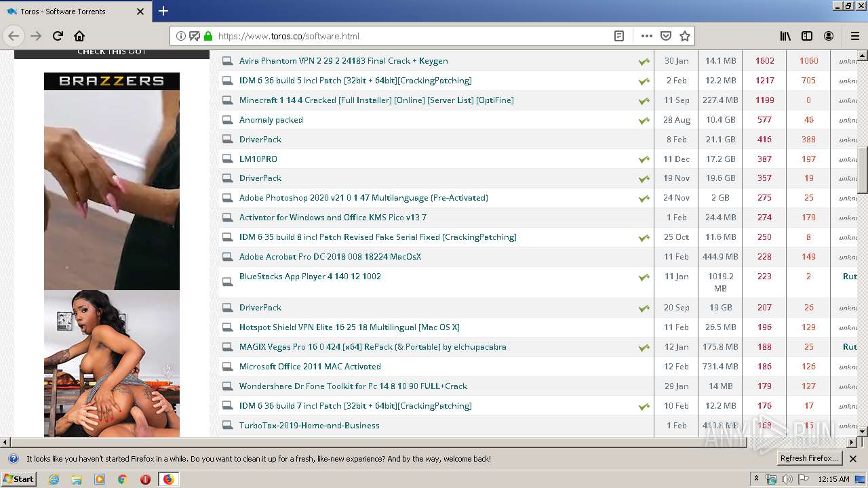This screenshot has width=868, height=488.
Task: Open Anomaly packed torrent link
Action: point(271,120)
